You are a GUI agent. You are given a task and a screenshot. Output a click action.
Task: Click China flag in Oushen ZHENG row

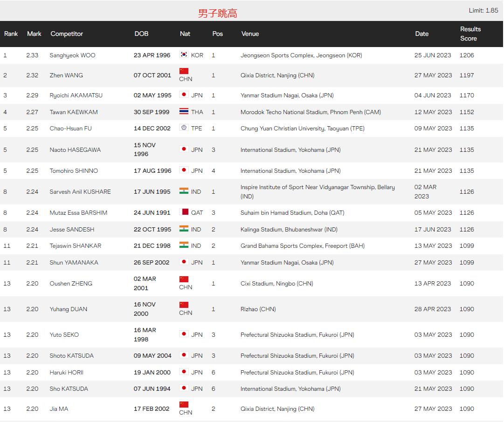184,279
